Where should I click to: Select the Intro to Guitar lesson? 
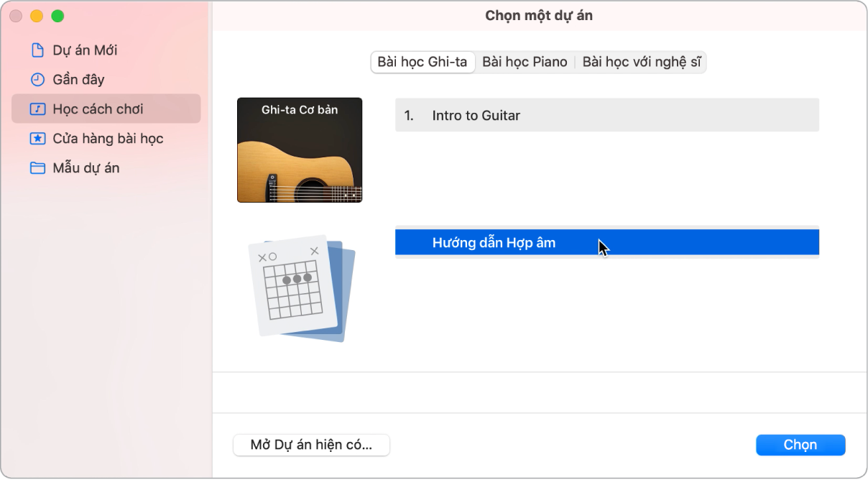click(607, 115)
